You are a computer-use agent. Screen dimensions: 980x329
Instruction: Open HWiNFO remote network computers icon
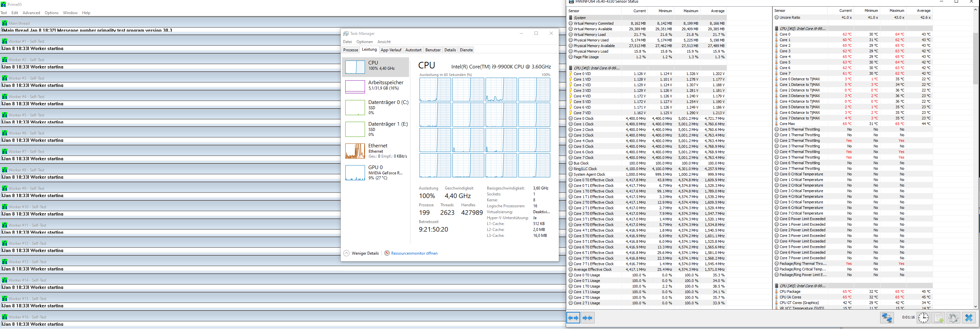(x=887, y=318)
